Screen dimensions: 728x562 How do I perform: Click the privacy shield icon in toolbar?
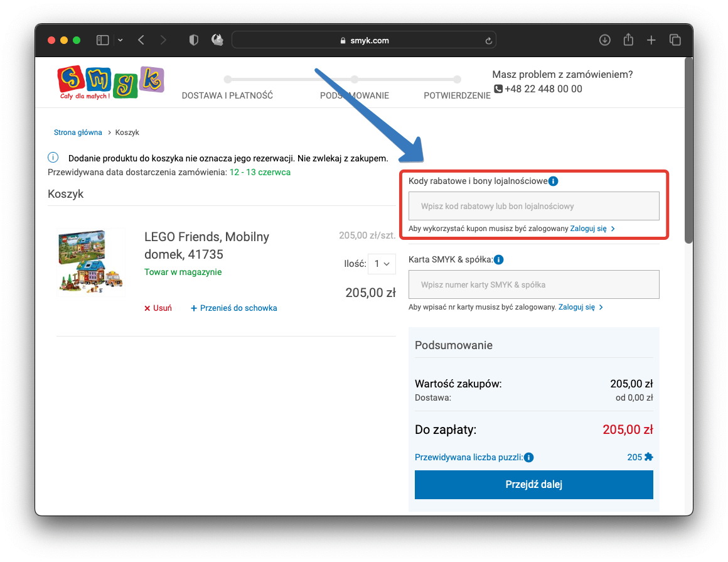[x=194, y=40]
